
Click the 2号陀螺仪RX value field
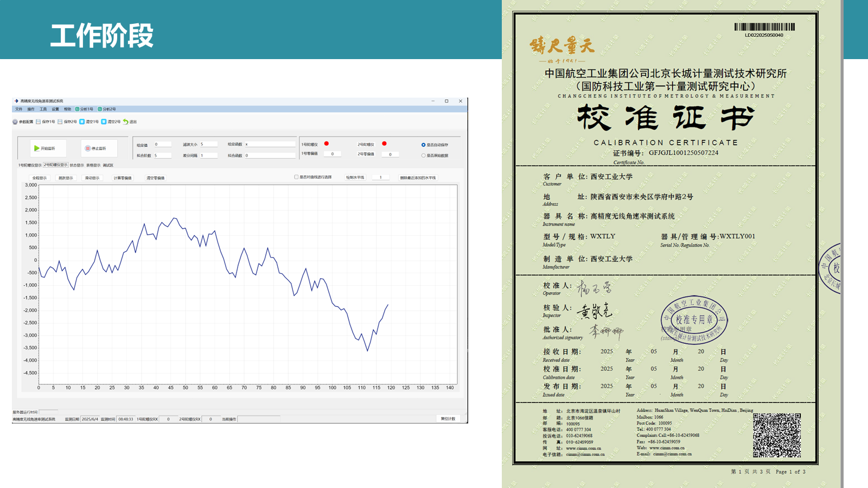point(210,419)
